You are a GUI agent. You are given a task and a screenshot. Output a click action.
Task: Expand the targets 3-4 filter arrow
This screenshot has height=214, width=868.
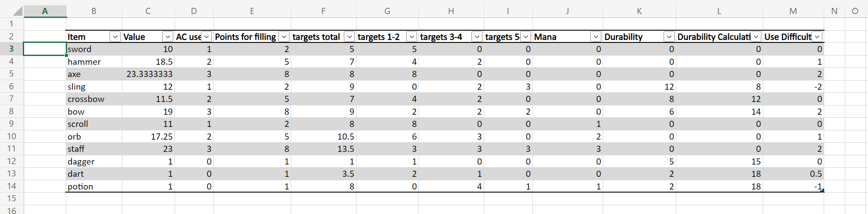(477, 37)
